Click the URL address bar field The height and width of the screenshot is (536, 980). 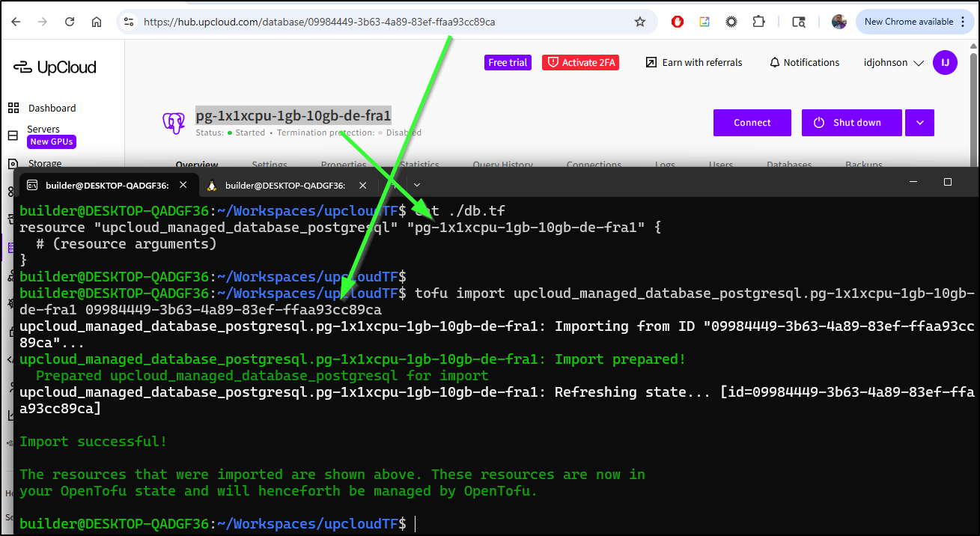pyautogui.click(x=374, y=22)
